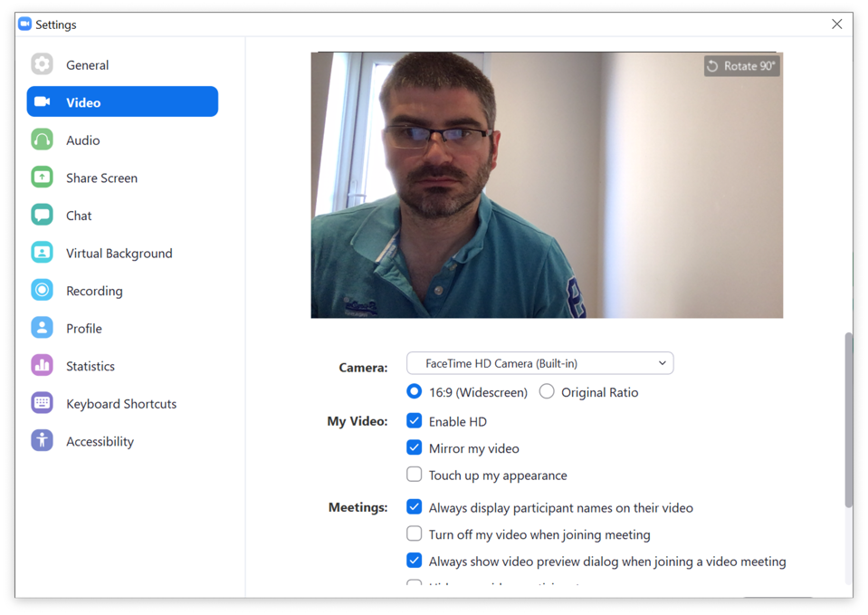The image size is (868, 615).
Task: Click the Rotate 90° button
Action: tap(741, 65)
